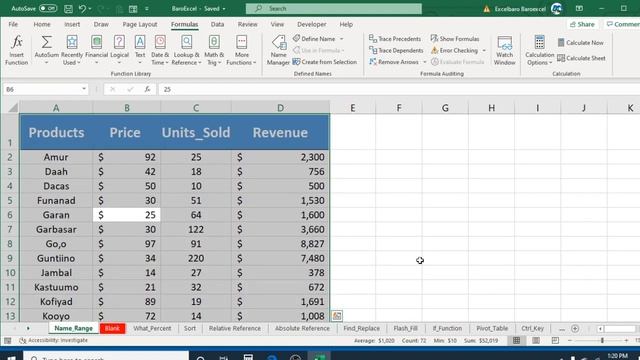Open the Name Box dropdown

[x=84, y=89]
